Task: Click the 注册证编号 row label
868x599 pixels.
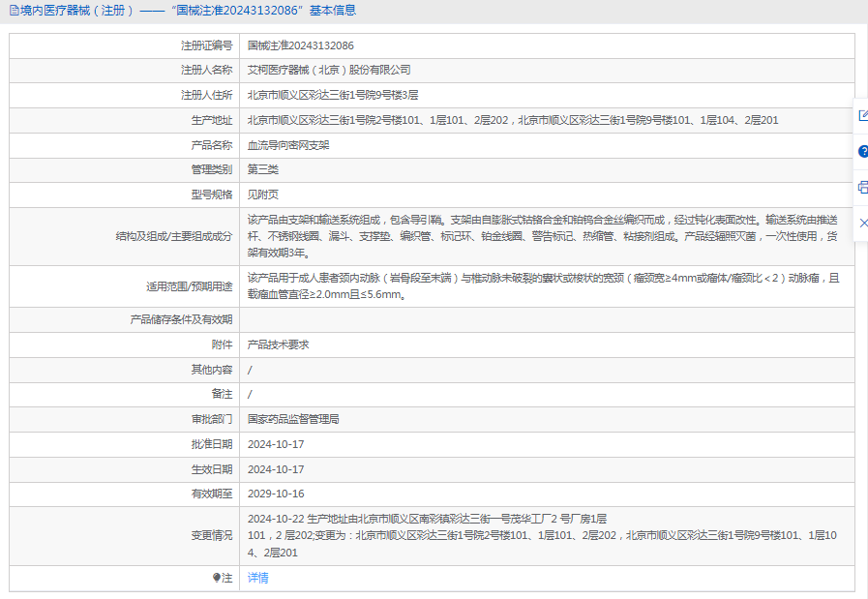Action: click(206, 45)
